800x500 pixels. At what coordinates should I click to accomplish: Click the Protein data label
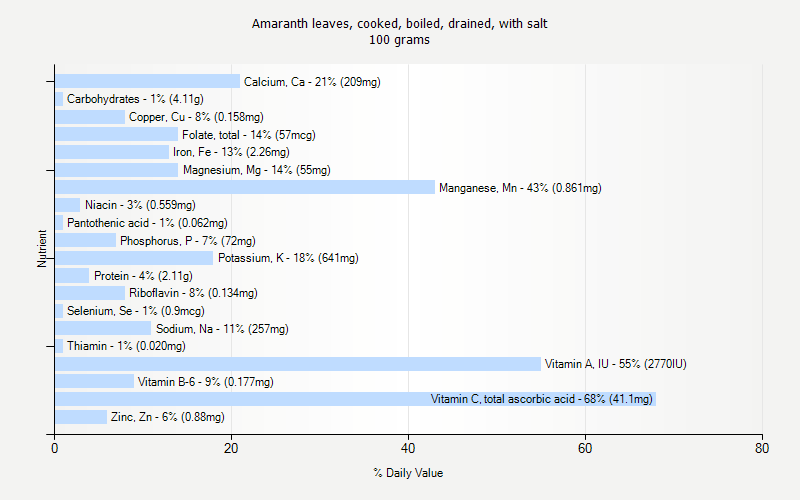pyautogui.click(x=143, y=276)
